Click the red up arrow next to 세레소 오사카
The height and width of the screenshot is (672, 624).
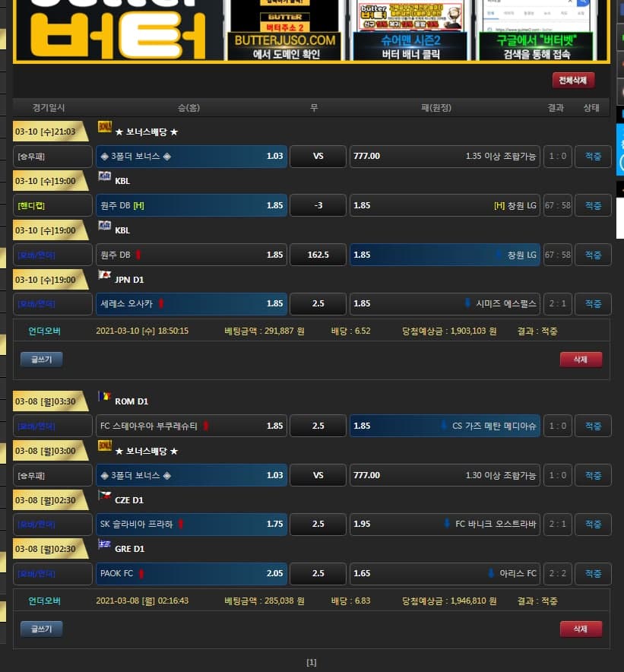[x=161, y=304]
